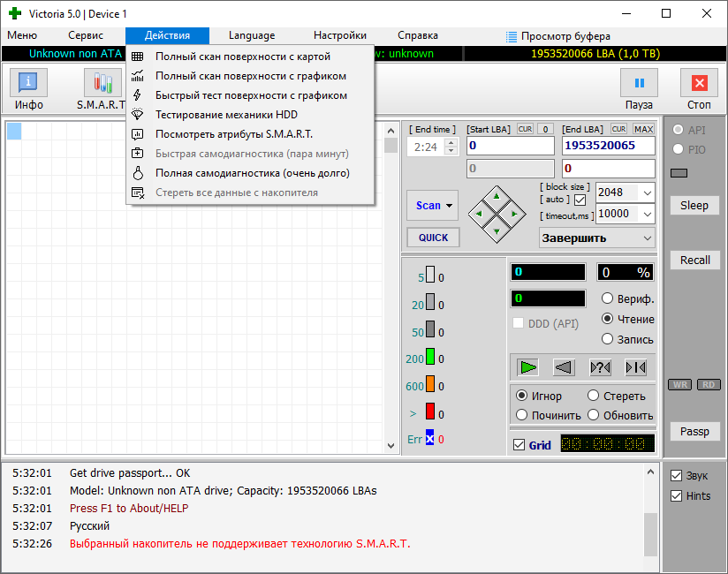Select the random seek '?' scan mode icon
Screen dimensions: 728x574
pos(600,367)
